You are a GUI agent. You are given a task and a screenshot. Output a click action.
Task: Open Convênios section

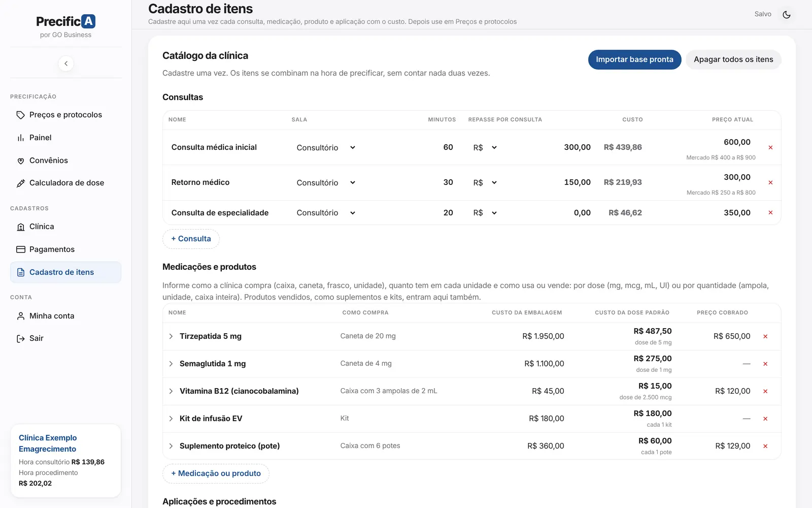[x=65, y=161]
